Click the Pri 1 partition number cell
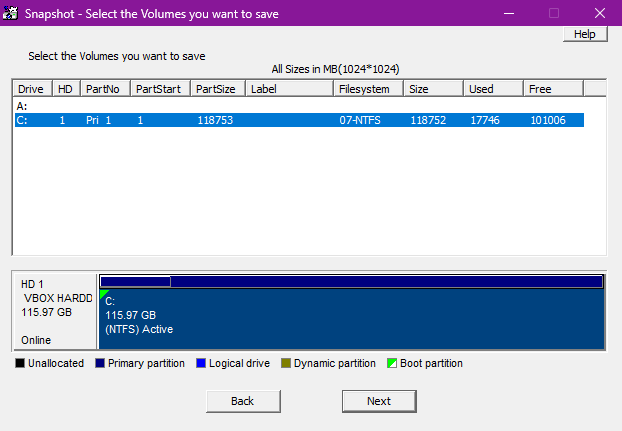Viewport: 622px width, 431px height. point(98,120)
